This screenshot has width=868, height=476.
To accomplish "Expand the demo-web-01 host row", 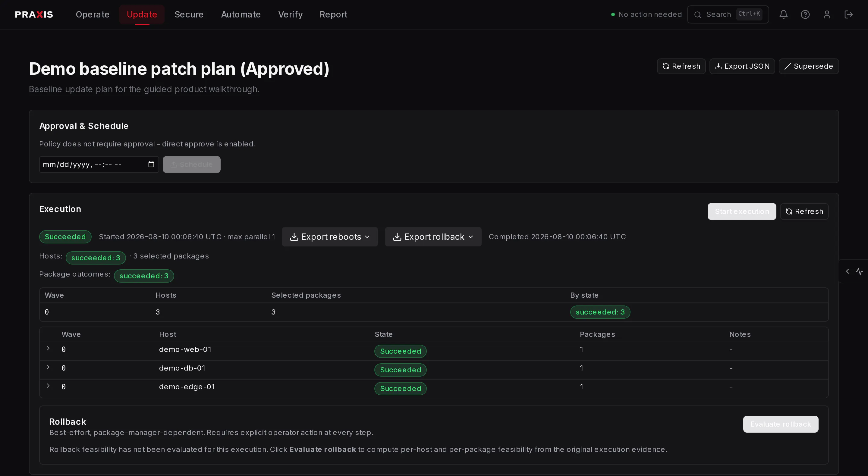I will click(48, 348).
